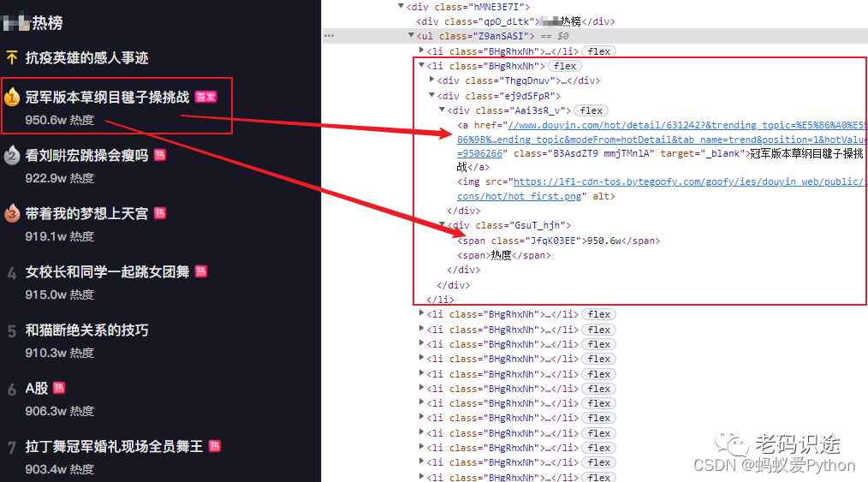This screenshot has width=868, height=482.
Task: Click the 热 badge beside A股
Action: click(x=59, y=387)
